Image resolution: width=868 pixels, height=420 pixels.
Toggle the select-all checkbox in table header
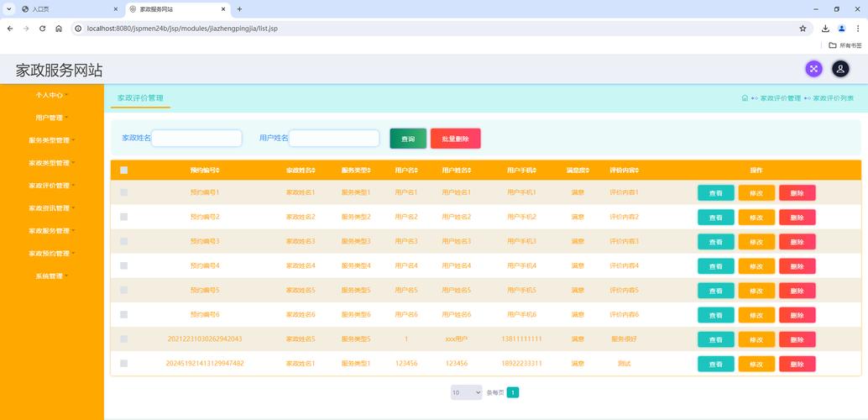pyautogui.click(x=124, y=171)
